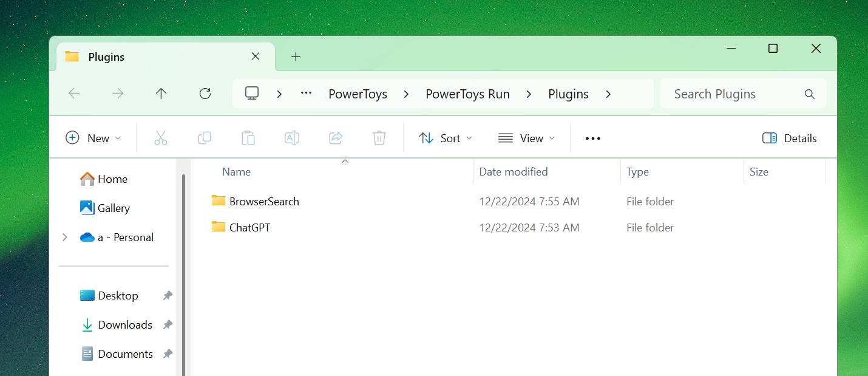This screenshot has height=376, width=868.
Task: Unpin Desktop using its pin icon
Action: (168, 296)
